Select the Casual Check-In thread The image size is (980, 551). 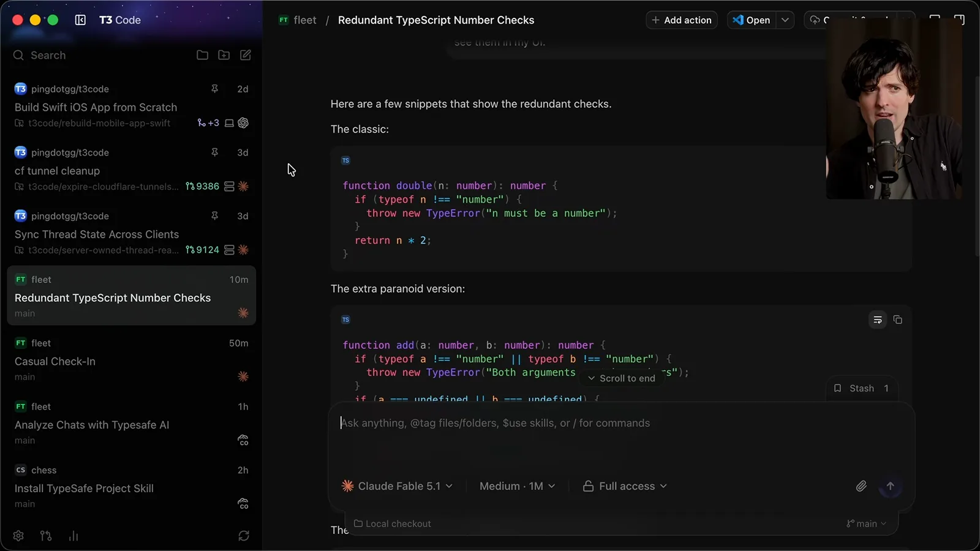point(131,360)
